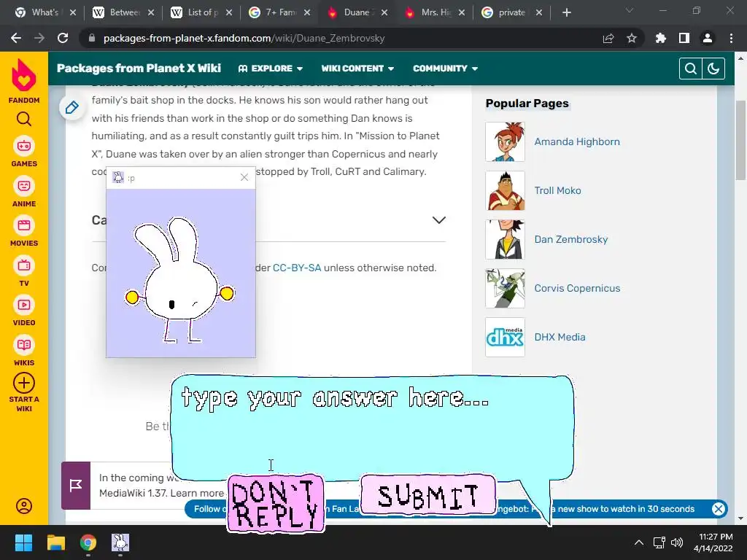
Task: Reload the page with refresh icon
Action: coord(63,38)
